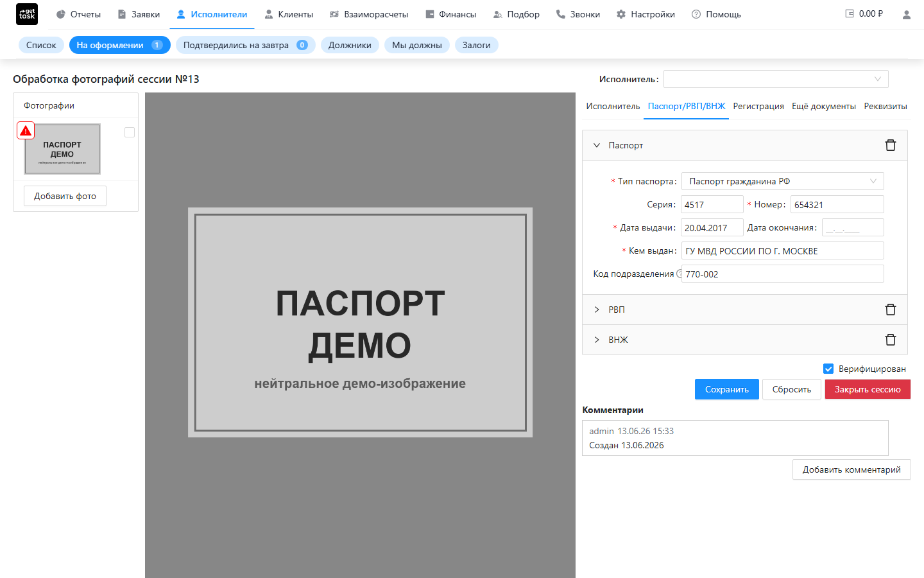Open Настройки from the top bar

[646, 14]
